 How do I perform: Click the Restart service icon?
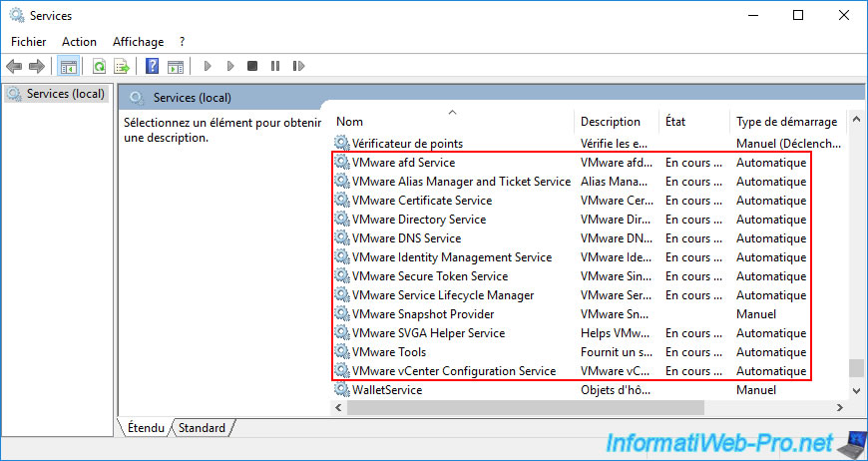point(298,67)
